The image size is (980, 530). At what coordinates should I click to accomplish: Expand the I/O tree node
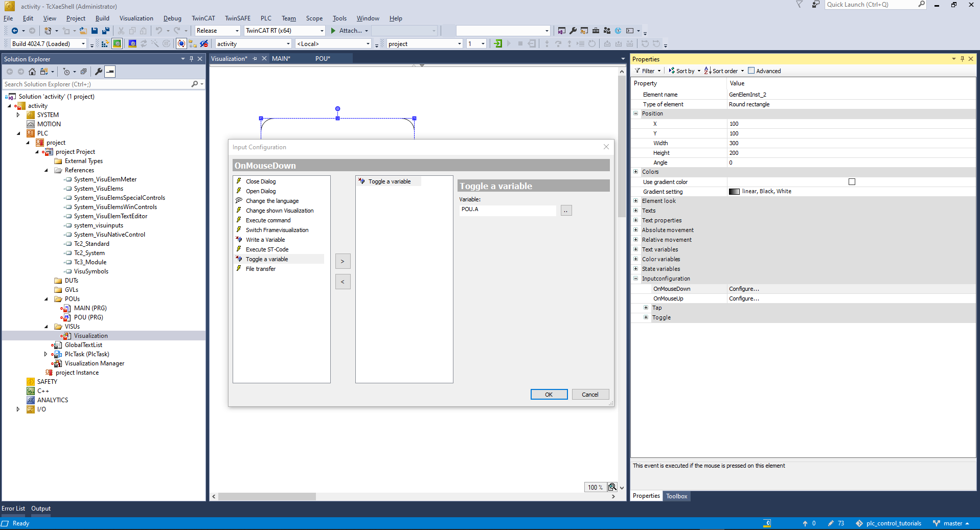(x=18, y=409)
